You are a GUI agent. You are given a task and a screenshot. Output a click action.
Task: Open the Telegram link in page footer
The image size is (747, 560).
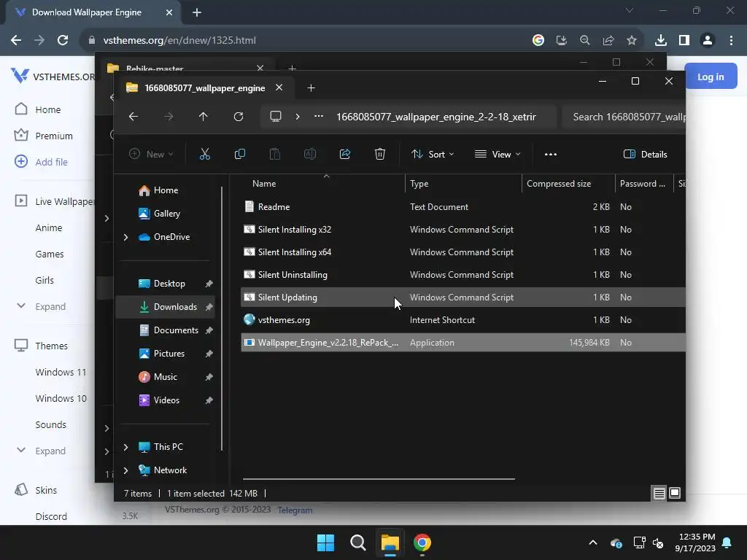pos(295,510)
